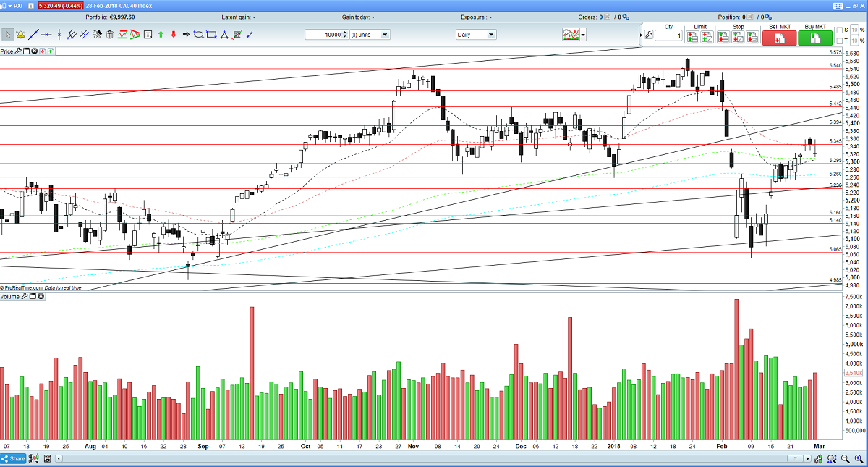The width and height of the screenshot is (868, 467).
Task: Click the chart style indicator icon
Action: [x=571, y=34]
